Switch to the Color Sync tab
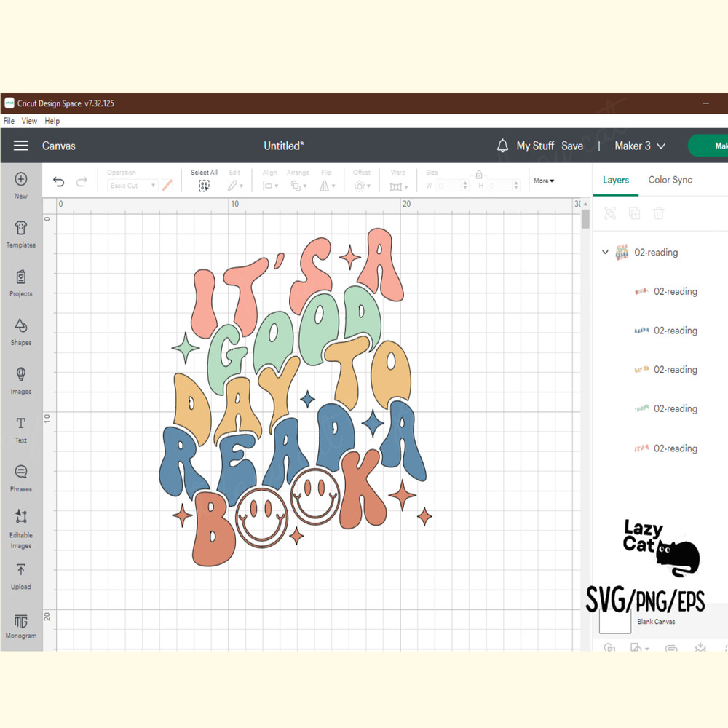 pos(670,180)
